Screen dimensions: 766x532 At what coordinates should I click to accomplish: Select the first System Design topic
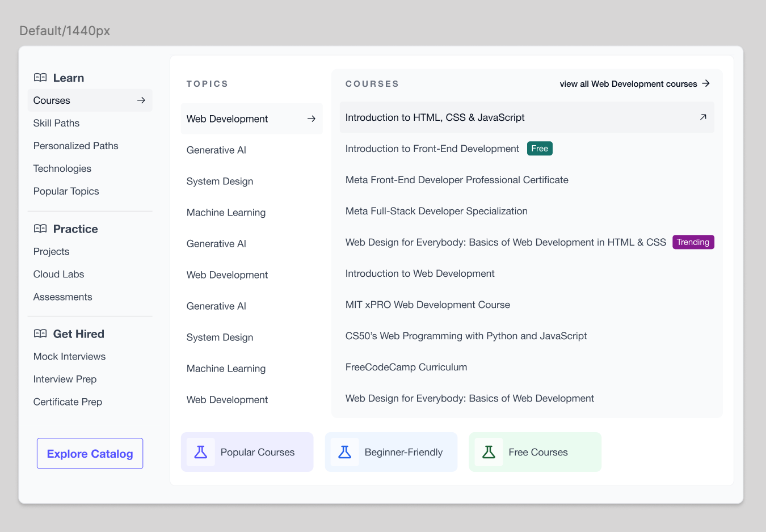pyautogui.click(x=220, y=181)
